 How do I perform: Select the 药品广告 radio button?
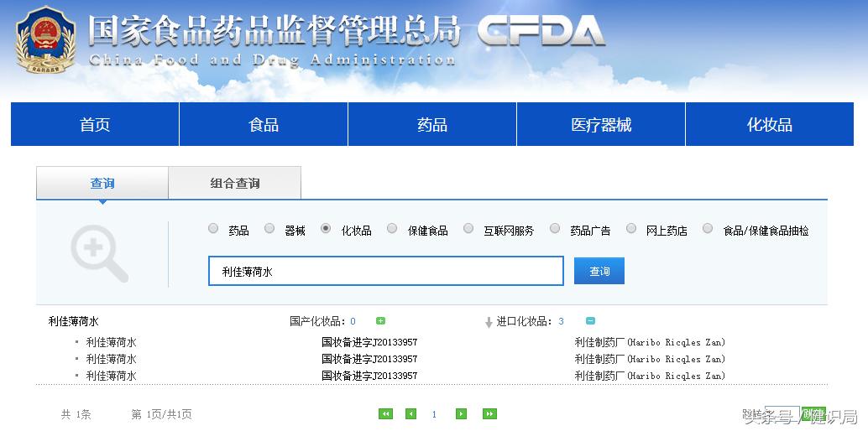point(555,229)
